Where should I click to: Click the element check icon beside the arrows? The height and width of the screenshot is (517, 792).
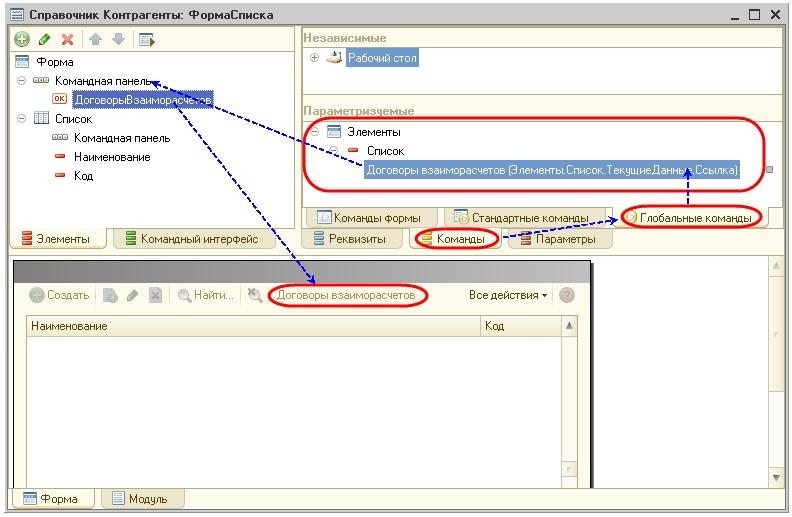146,40
